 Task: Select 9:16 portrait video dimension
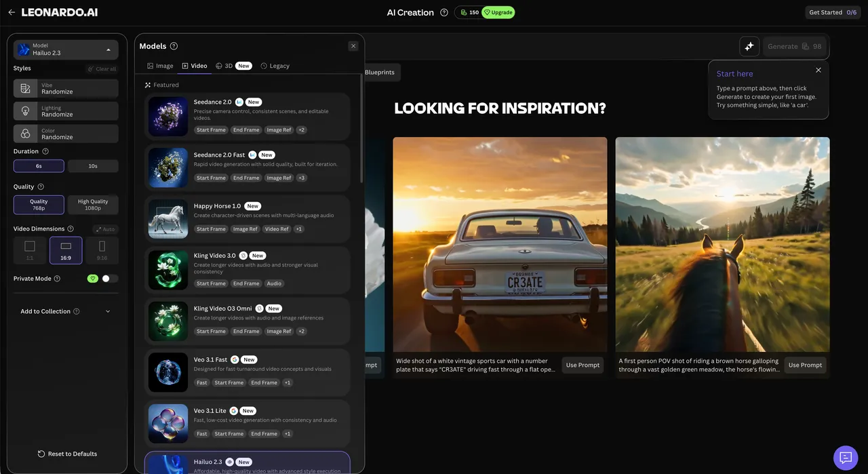[102, 250]
